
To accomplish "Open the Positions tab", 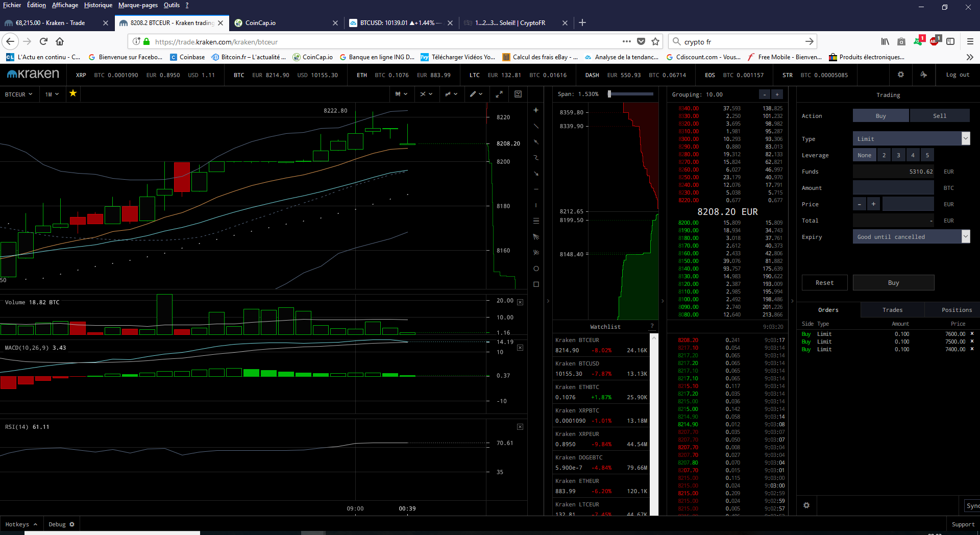I will coord(957,310).
